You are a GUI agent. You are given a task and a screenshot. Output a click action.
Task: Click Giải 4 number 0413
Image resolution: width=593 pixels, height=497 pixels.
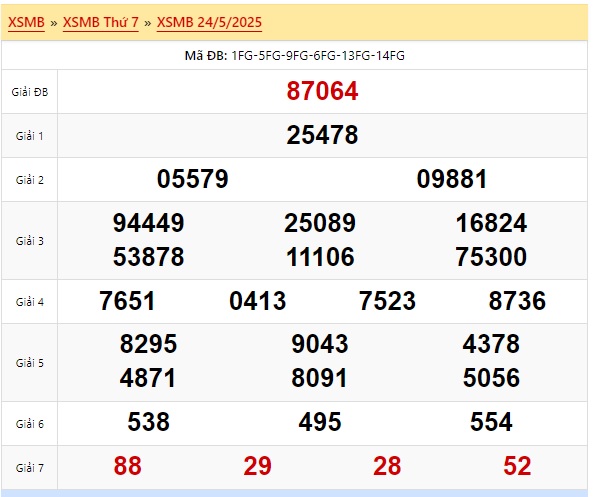point(258,301)
